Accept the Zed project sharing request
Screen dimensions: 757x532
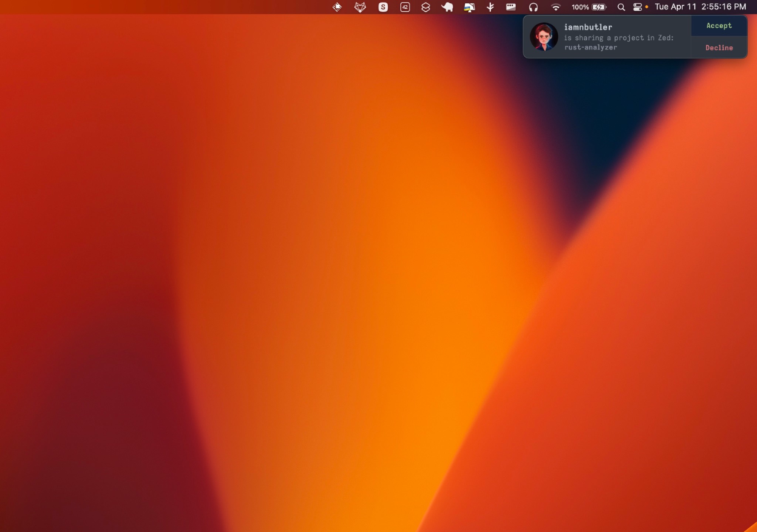(719, 26)
